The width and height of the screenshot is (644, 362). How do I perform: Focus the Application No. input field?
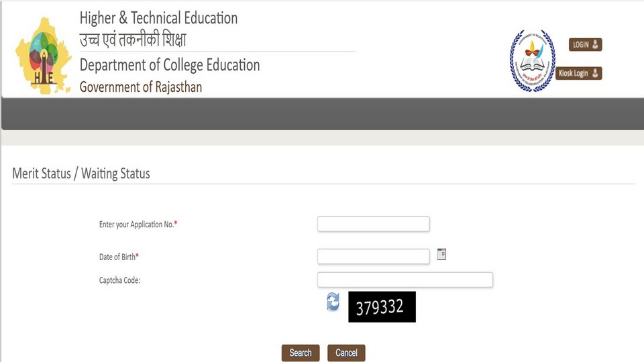(374, 224)
